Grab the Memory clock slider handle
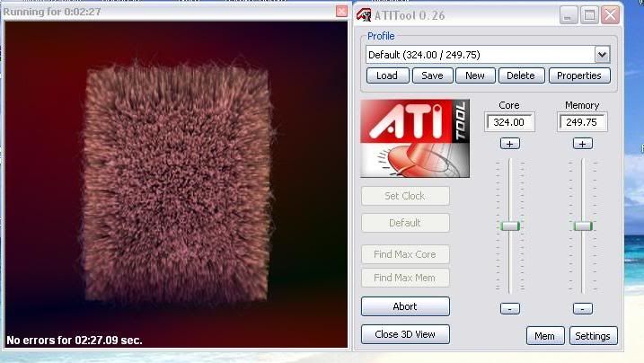 [583, 226]
